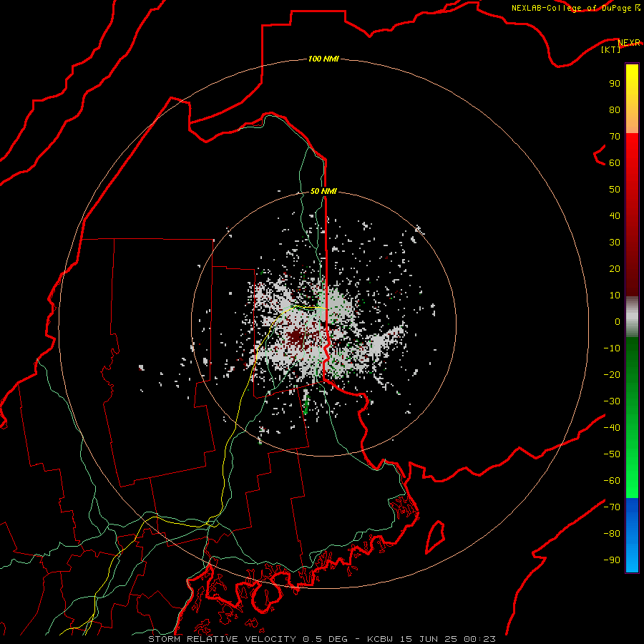Click the -60 knot value on the scale
Image resolution: width=644 pixels, height=644 pixels.
612,481
